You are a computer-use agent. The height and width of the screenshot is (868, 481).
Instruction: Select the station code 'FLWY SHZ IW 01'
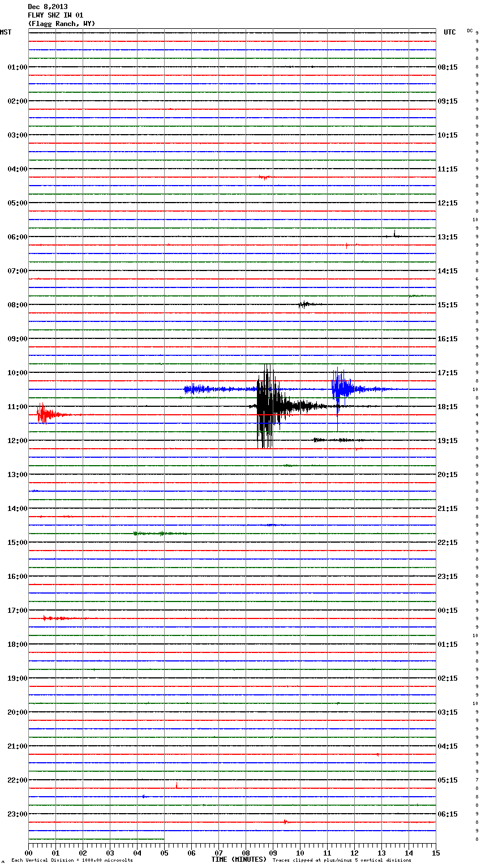pyautogui.click(x=55, y=15)
